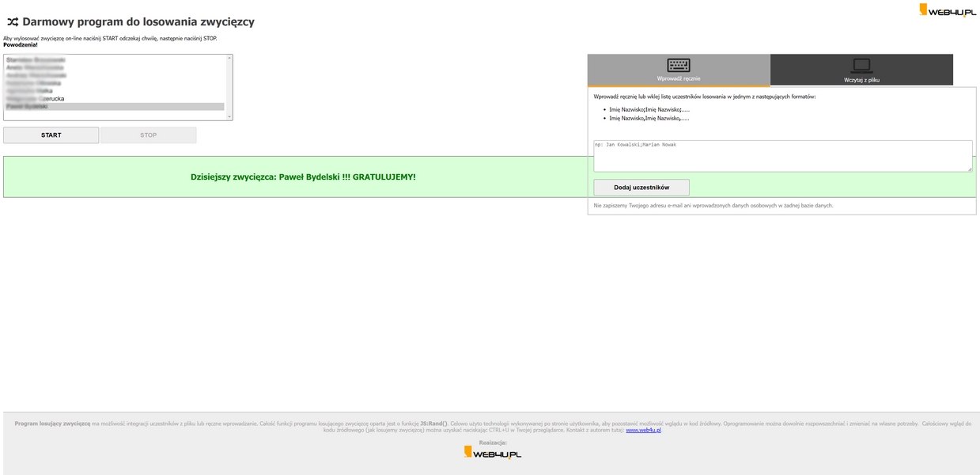Image resolution: width=980 pixels, height=475 pixels.
Task: Click the keyboard icon for manual entry
Action: click(x=678, y=66)
